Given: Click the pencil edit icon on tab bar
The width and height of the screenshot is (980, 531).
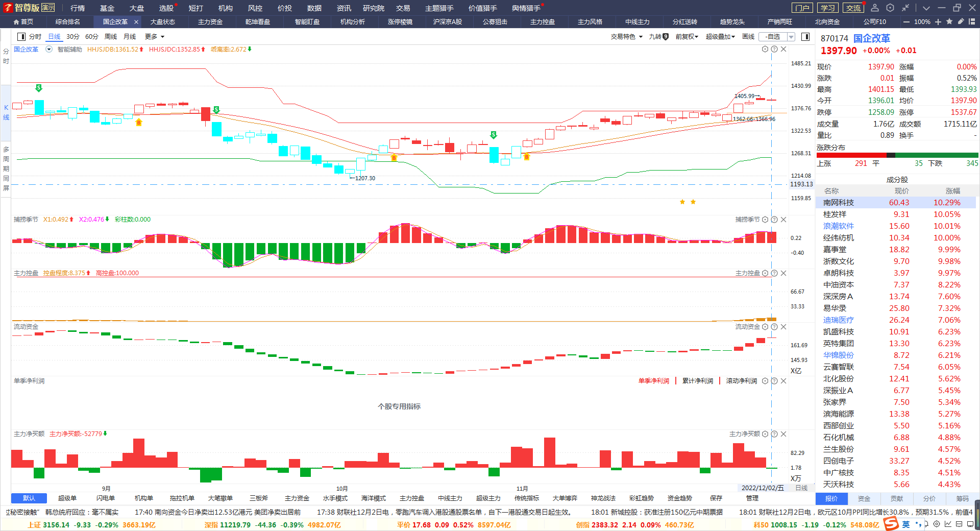Looking at the screenshot, I should pos(961,21).
